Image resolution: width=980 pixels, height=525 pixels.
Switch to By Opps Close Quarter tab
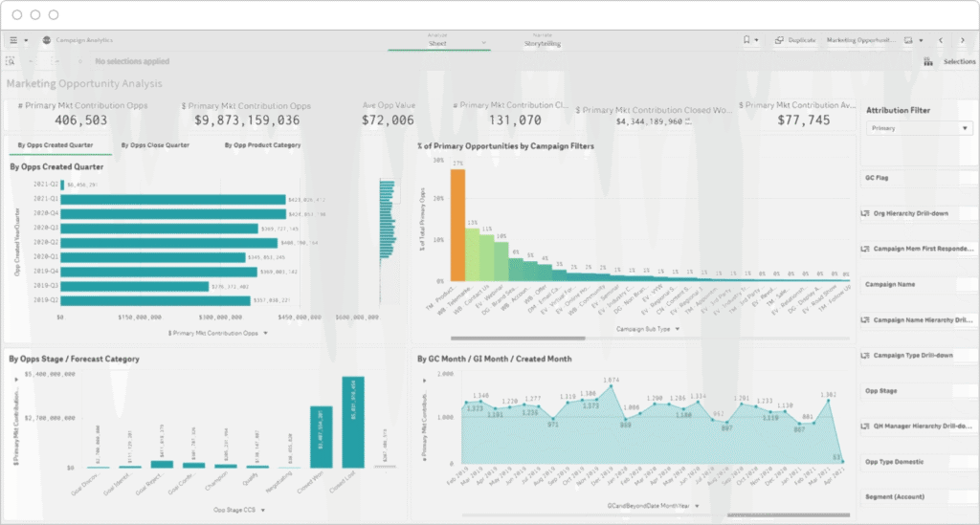click(155, 145)
